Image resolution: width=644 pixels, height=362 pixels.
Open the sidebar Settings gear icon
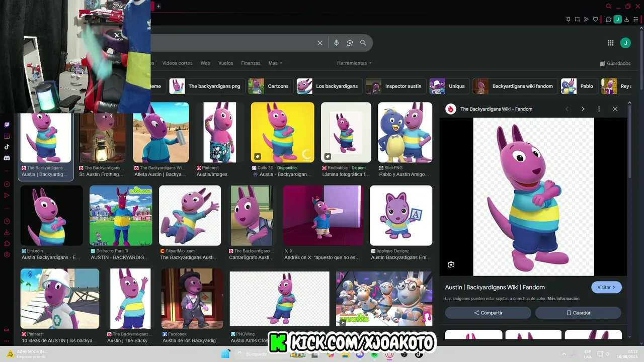tap(7, 254)
